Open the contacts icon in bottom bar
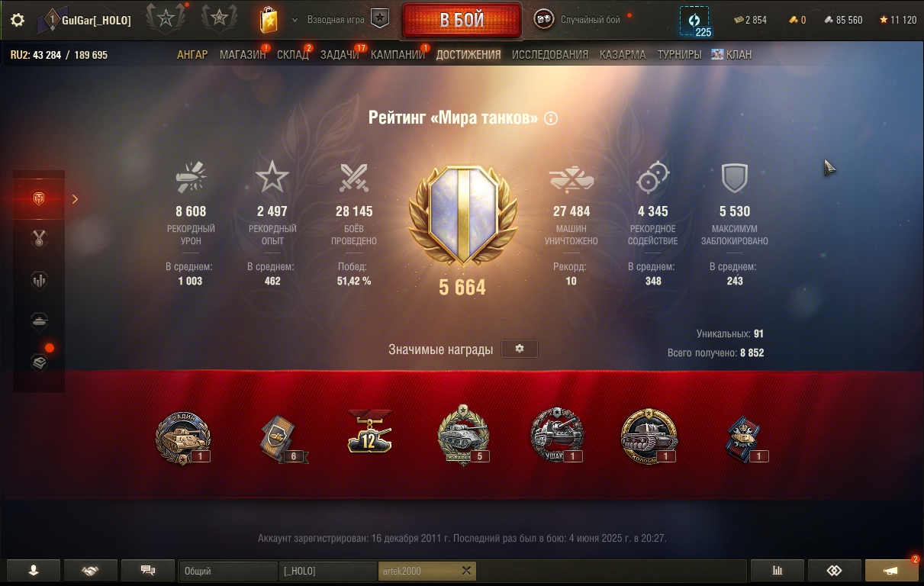This screenshot has width=924, height=586. [34, 571]
